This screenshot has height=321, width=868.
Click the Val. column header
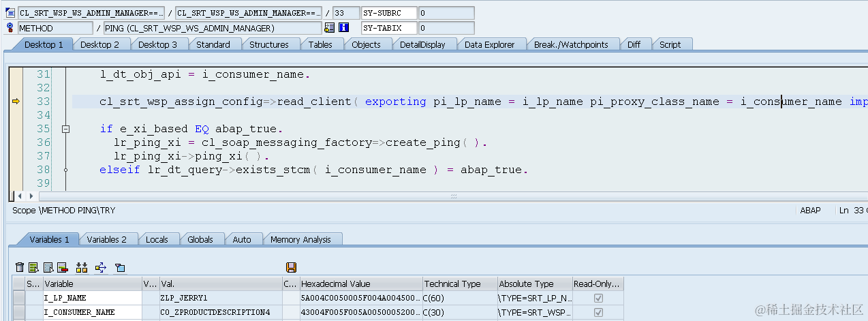(221, 284)
